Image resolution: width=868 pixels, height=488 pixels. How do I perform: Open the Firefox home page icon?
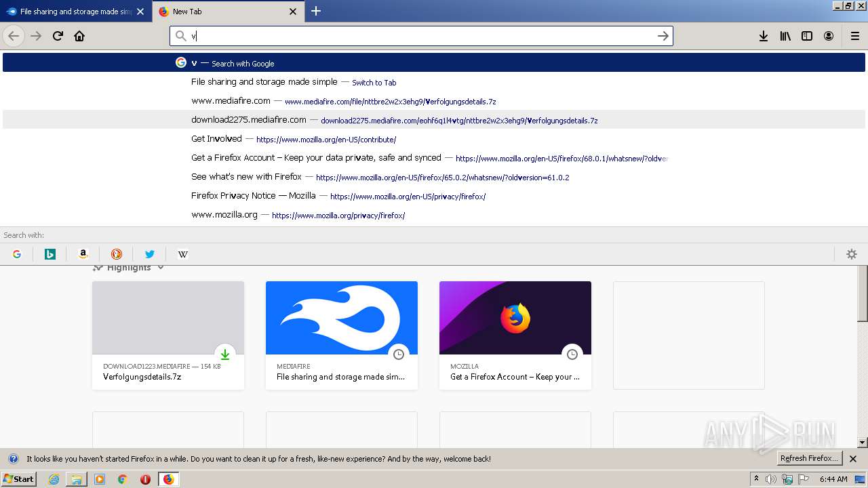pos(79,36)
